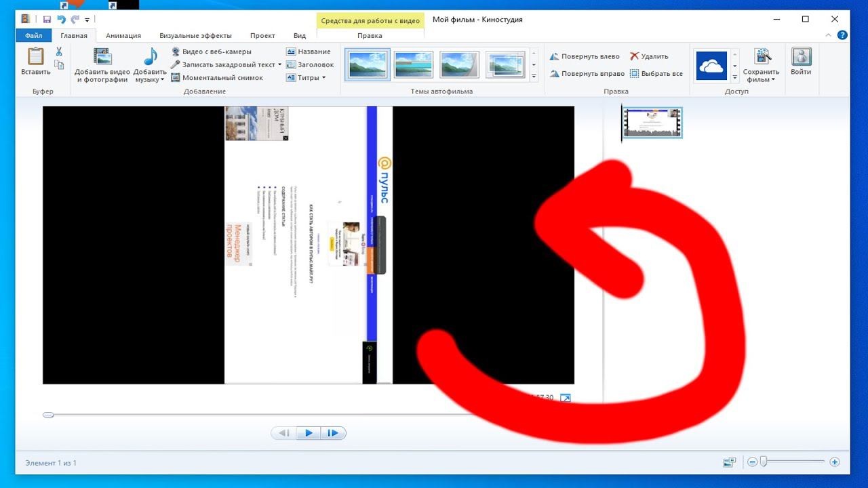Screen dimensions: 868x488
Task: Add a Заголовок caption
Action: pos(311,64)
